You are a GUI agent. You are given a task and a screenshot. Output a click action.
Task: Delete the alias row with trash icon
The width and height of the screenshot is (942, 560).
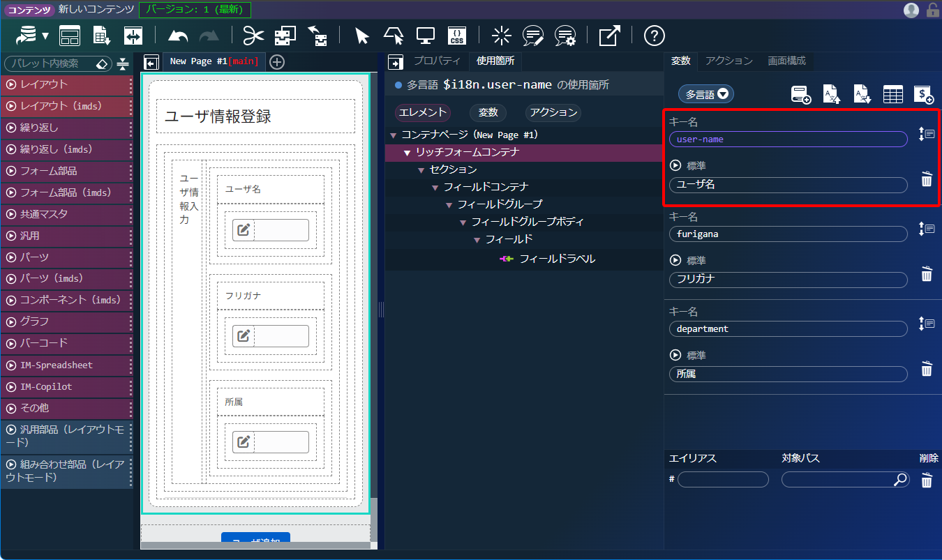click(927, 480)
